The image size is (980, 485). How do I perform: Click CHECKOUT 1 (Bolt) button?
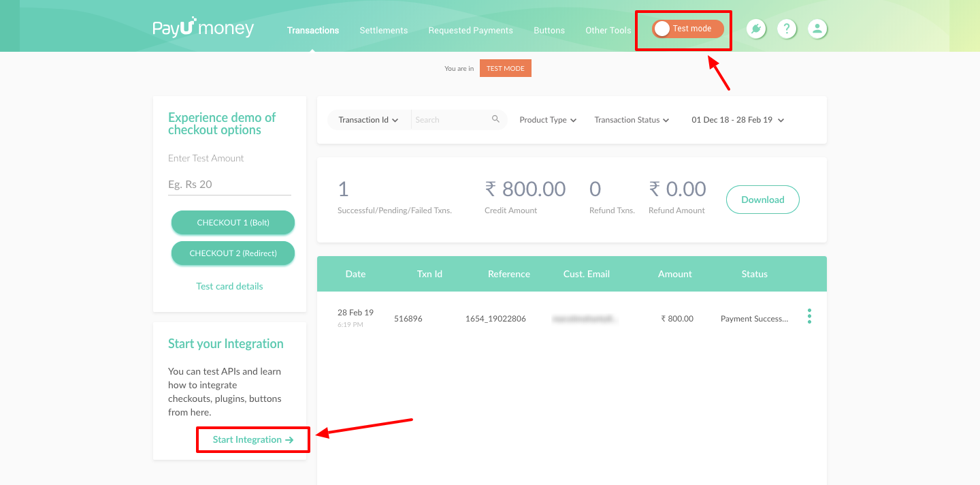coord(233,223)
